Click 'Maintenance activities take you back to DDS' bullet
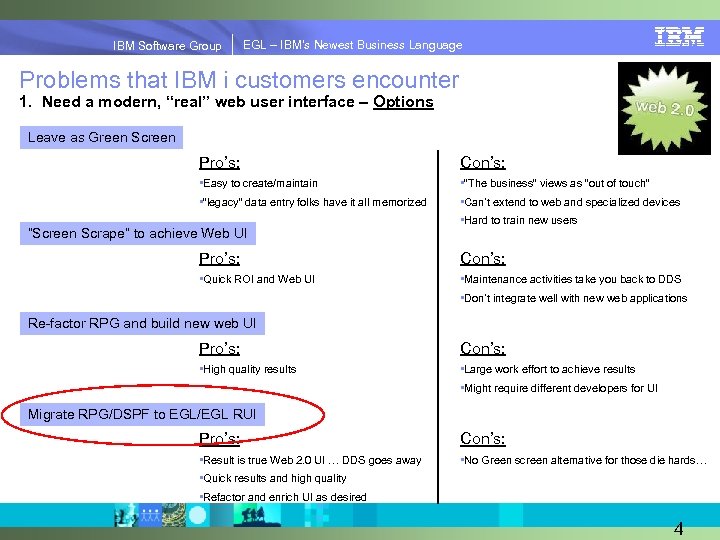This screenshot has height=540, width=720. pos(572,279)
